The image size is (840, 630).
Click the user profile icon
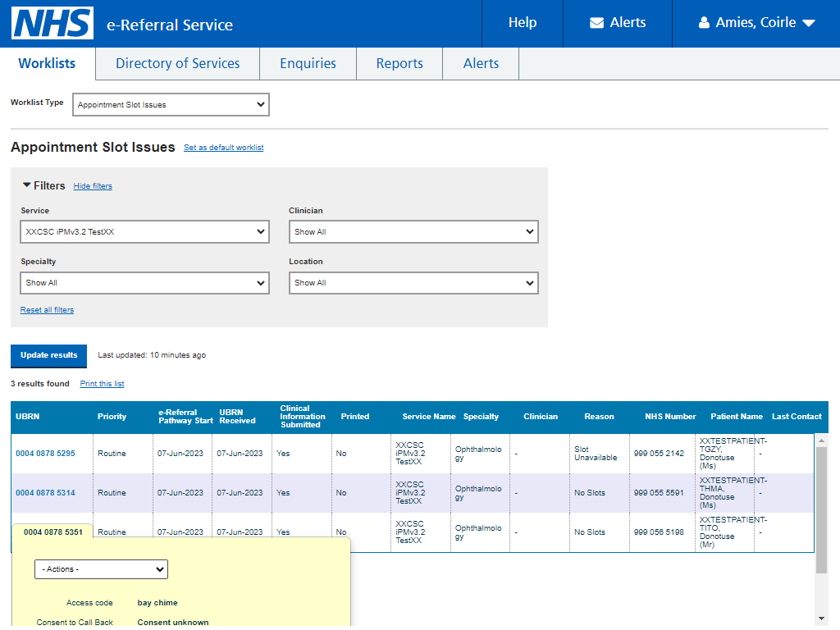pos(704,22)
